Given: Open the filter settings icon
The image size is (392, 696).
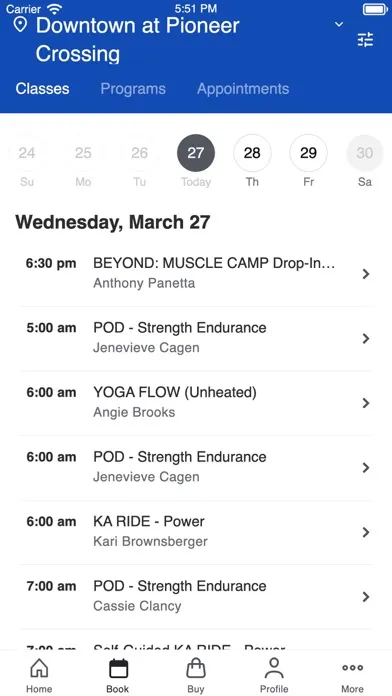Looking at the screenshot, I should (365, 40).
